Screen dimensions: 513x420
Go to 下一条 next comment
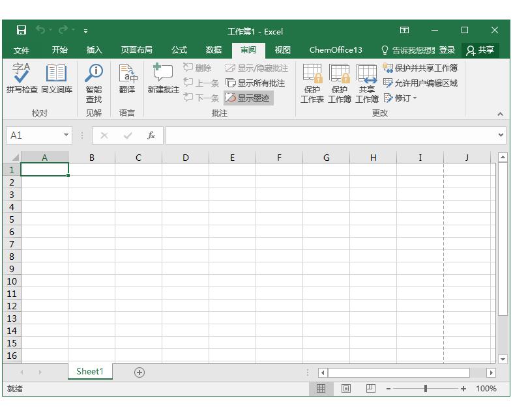pyautogui.click(x=201, y=98)
